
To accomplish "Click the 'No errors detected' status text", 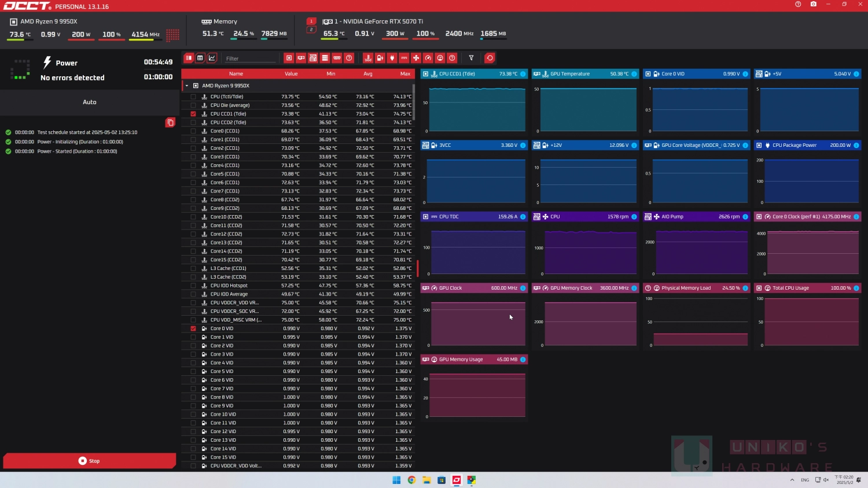I will (72, 77).
